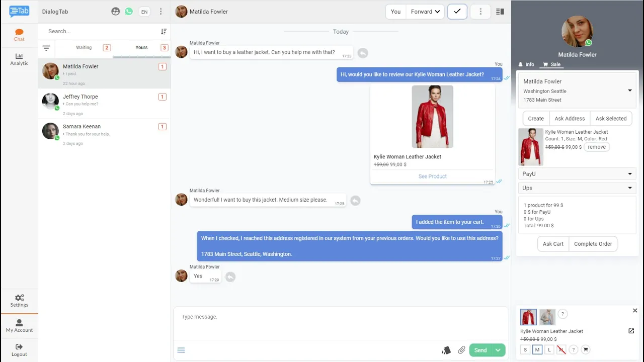Image resolution: width=644 pixels, height=362 pixels.
Task: Click Matilda Fowler's avatar in chat header
Action: tap(181, 12)
